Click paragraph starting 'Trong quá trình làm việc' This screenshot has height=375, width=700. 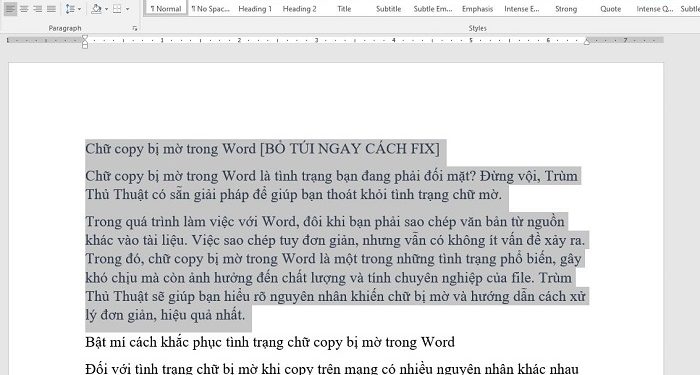coord(335,268)
